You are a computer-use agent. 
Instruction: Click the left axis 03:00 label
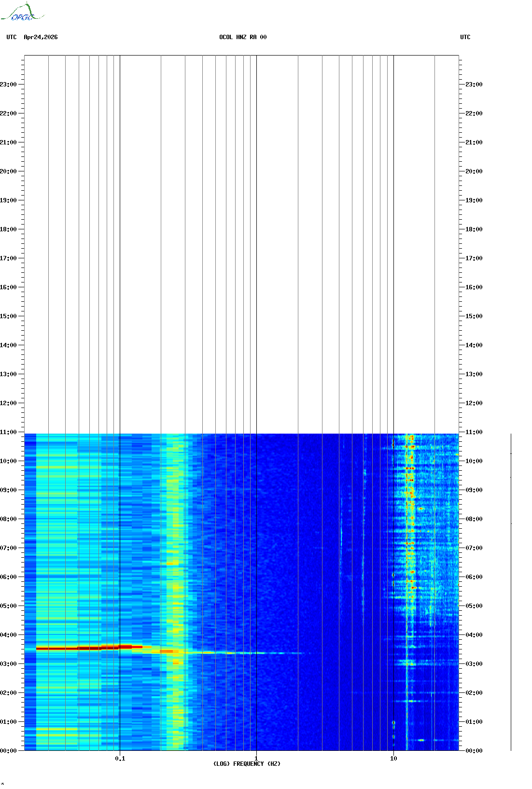[8, 664]
